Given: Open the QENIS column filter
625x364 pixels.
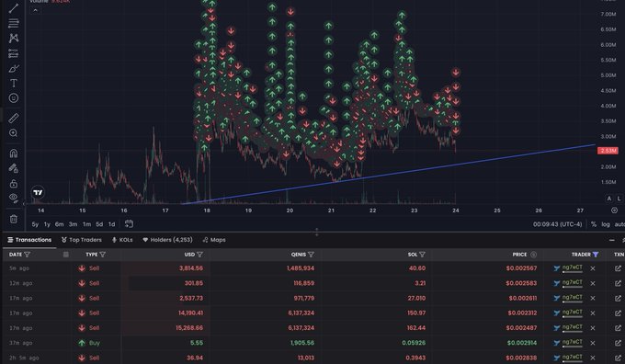Looking at the screenshot, I should pyautogui.click(x=311, y=255).
